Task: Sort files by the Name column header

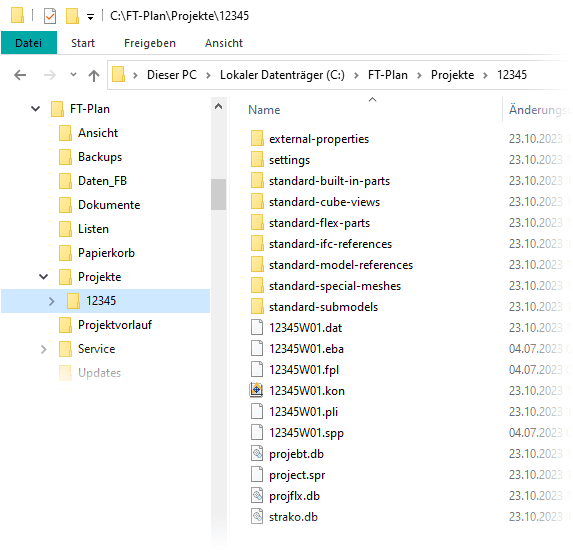Action: click(x=264, y=110)
